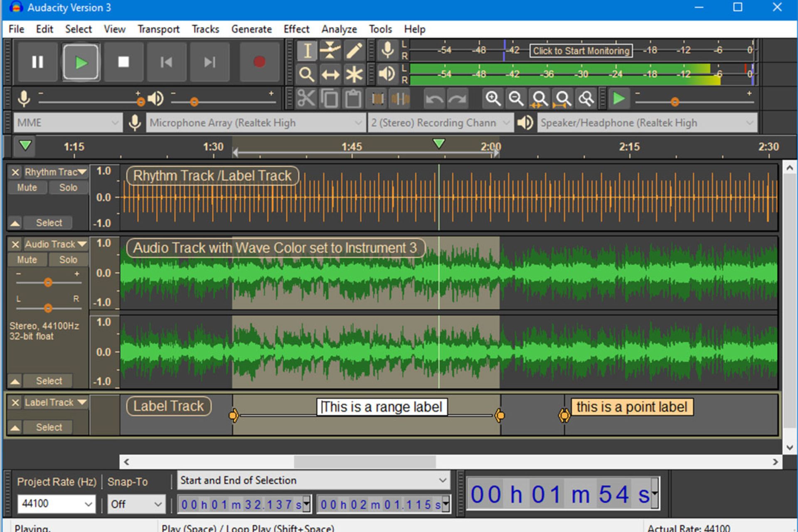Open Microphone Array recording device dropdown
The image size is (798, 532).
[255, 123]
